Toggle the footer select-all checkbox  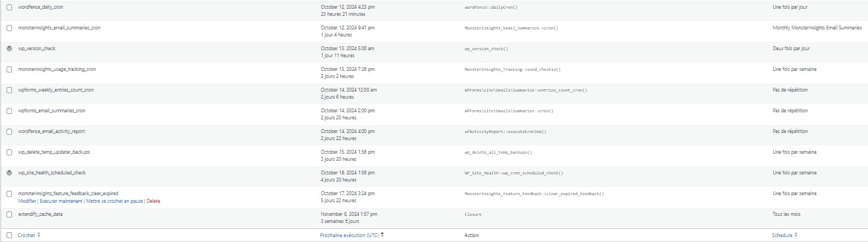coord(9,235)
